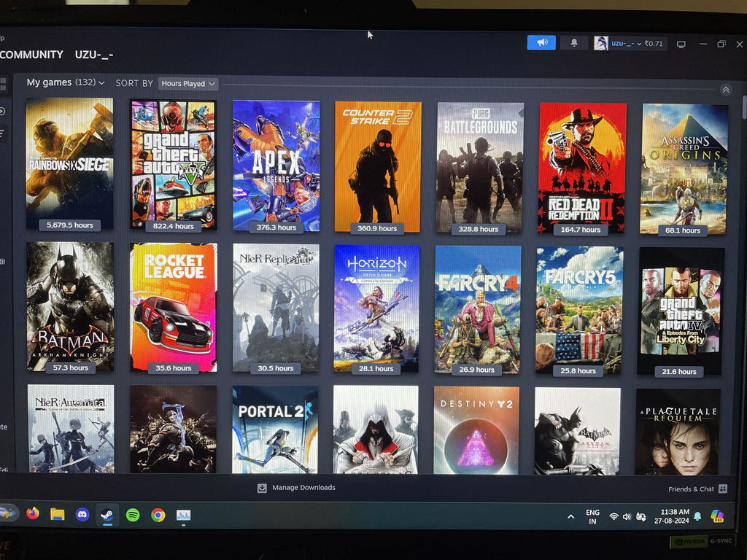
Task: Show hidden system tray icons
Action: click(570, 517)
